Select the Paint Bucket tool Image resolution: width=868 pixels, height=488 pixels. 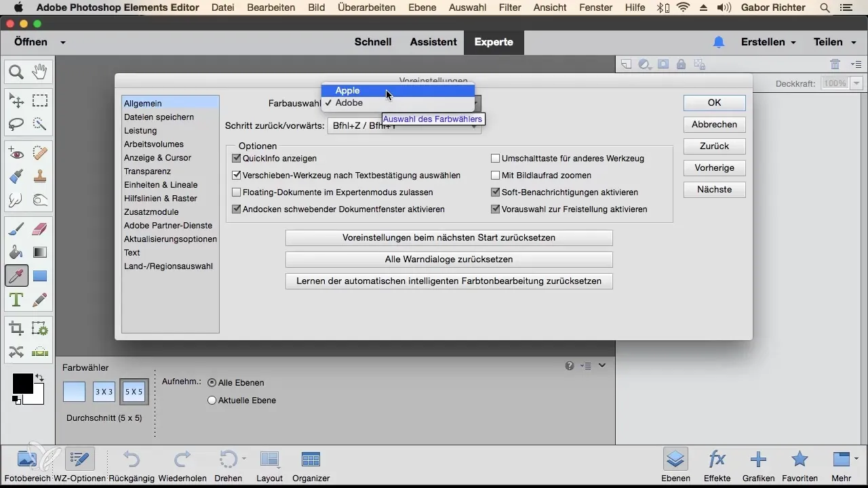click(x=16, y=253)
